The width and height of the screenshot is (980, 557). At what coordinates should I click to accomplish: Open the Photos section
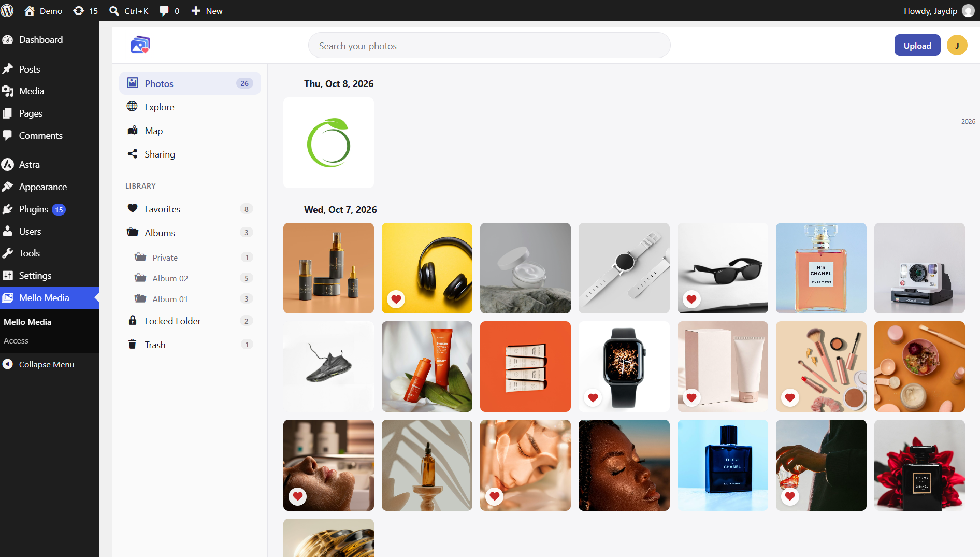pyautogui.click(x=190, y=83)
